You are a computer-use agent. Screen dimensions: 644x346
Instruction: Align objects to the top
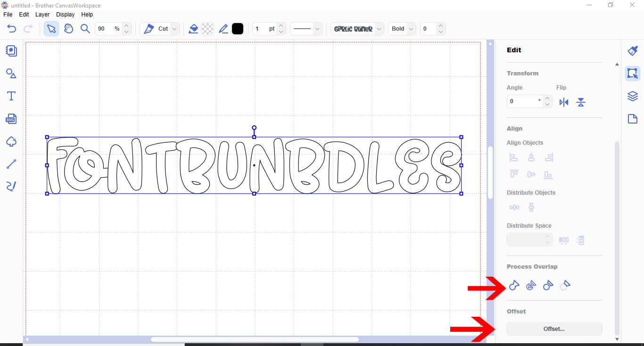coord(514,174)
